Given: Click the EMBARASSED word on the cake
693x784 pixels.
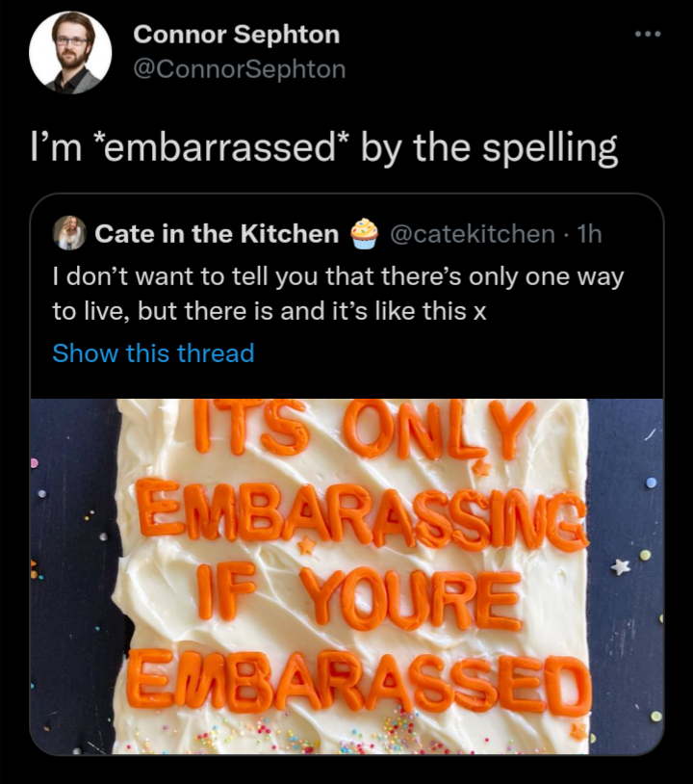Looking at the screenshot, I should [x=359, y=680].
